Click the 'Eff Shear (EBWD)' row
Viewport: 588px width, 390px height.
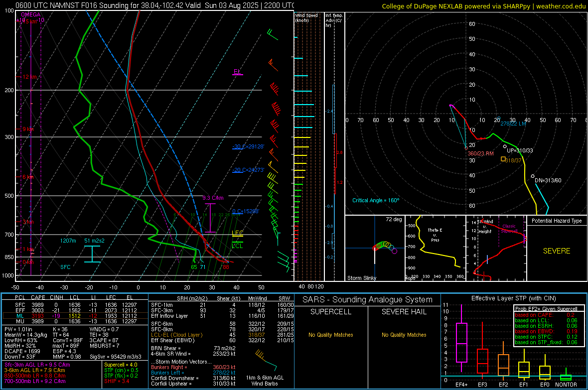[222, 340]
